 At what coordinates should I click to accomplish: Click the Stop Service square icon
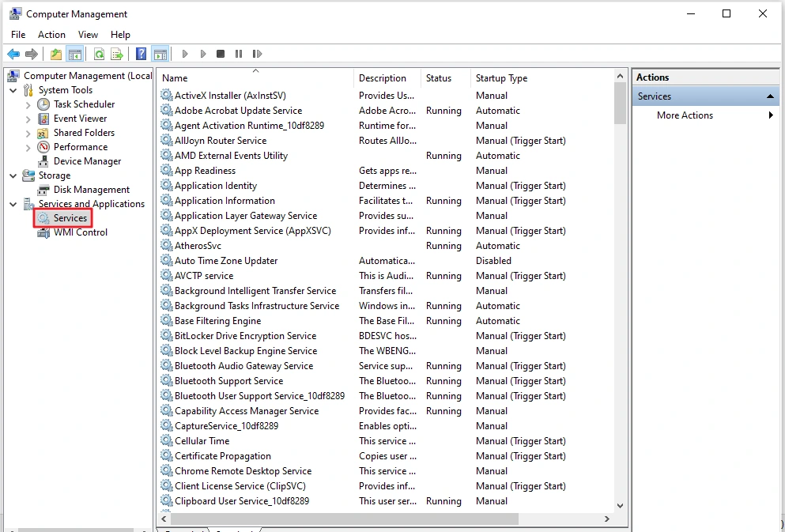[x=221, y=54]
